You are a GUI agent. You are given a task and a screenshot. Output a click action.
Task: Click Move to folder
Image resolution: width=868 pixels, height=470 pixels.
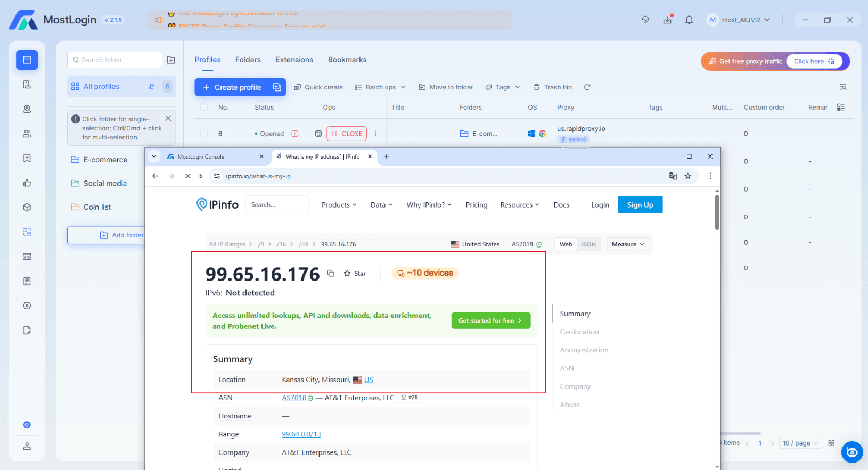pyautogui.click(x=446, y=87)
